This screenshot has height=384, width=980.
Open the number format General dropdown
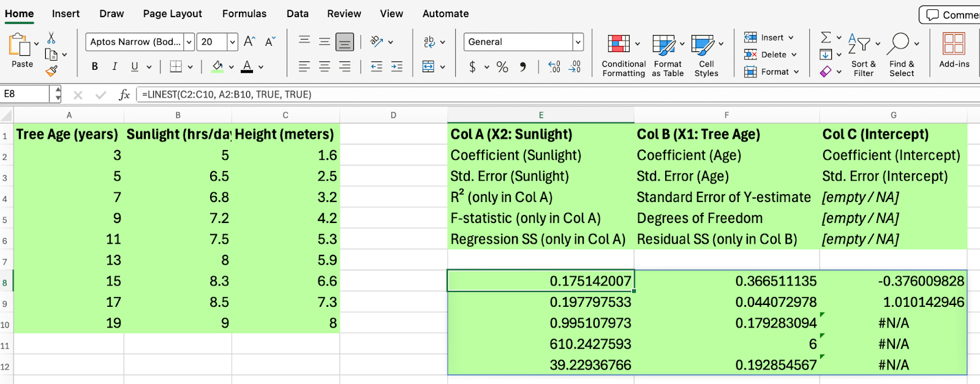coord(578,42)
